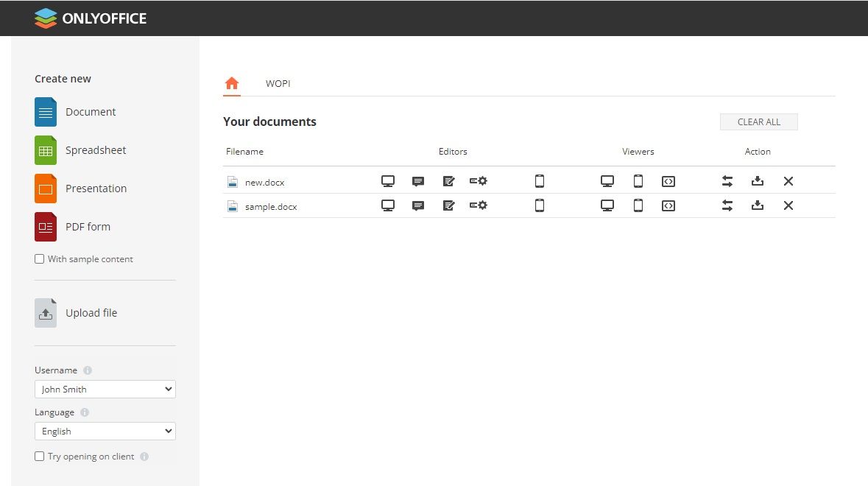Open the Username selection dropdown

[x=105, y=389]
